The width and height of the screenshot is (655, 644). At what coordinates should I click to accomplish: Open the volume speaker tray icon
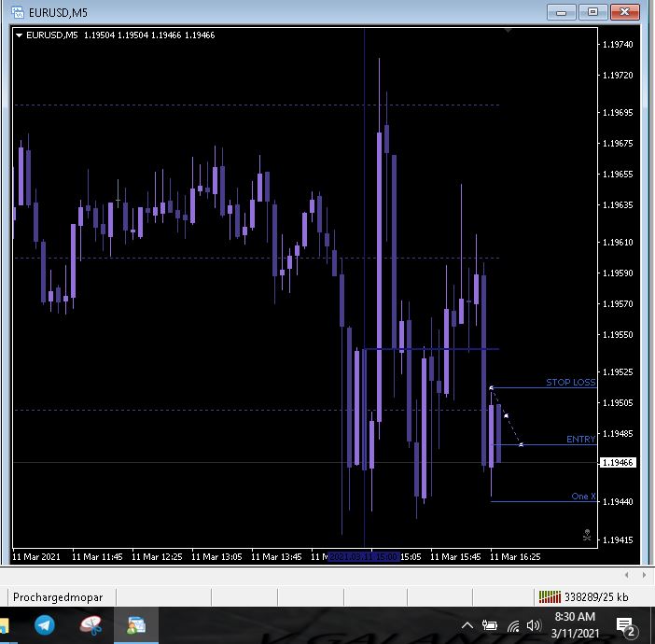coord(534,625)
